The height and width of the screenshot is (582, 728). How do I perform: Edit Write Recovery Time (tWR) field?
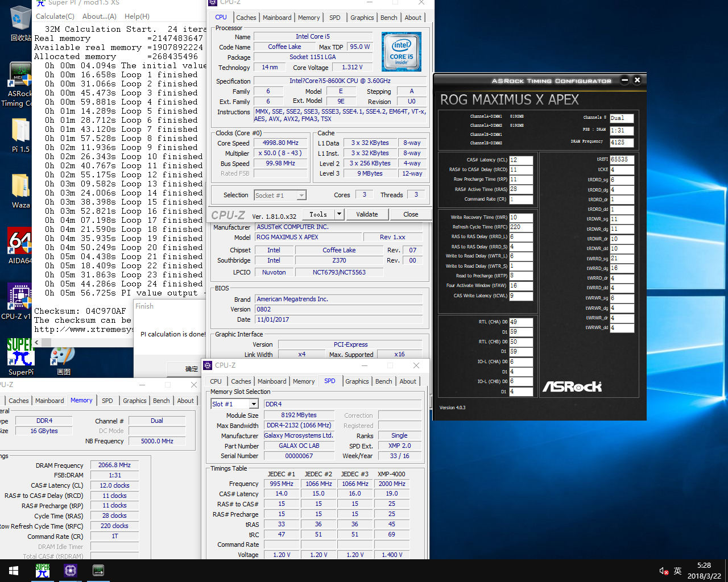[x=521, y=217]
